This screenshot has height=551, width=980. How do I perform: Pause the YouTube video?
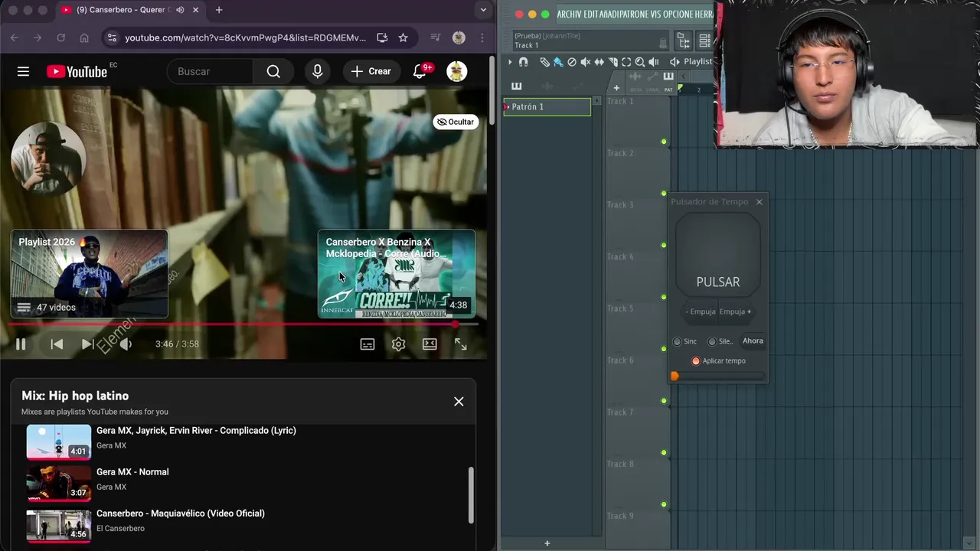[21, 344]
